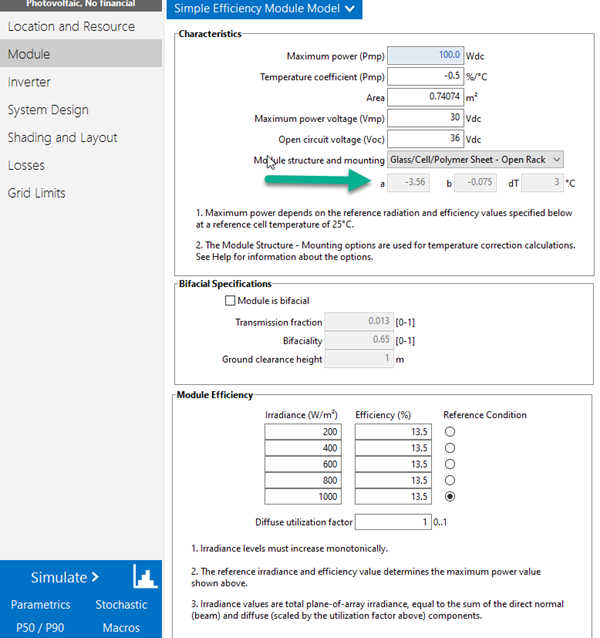Select the 1000 W/m² reference condition radio
Screen dimensions: 600x638
pyautogui.click(x=449, y=496)
